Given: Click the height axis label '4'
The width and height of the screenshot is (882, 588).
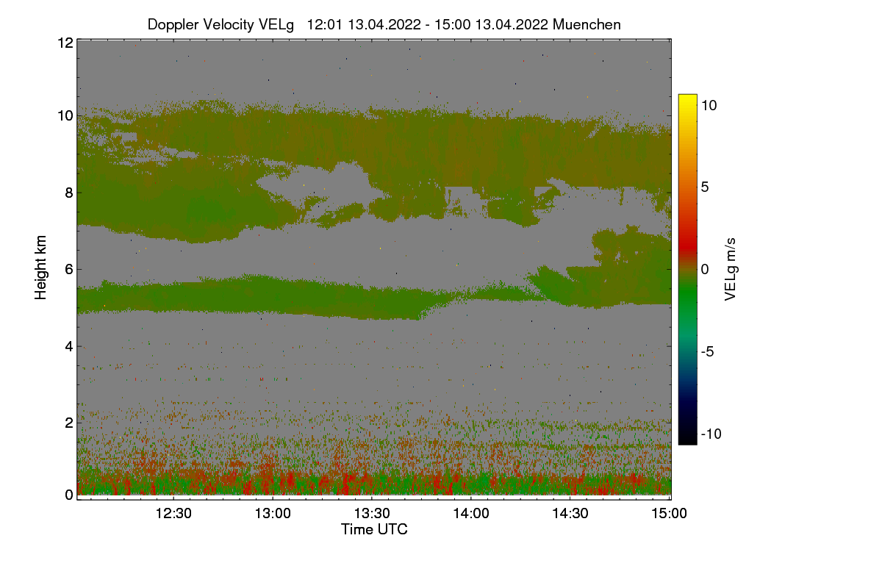Looking at the screenshot, I should 69,345.
